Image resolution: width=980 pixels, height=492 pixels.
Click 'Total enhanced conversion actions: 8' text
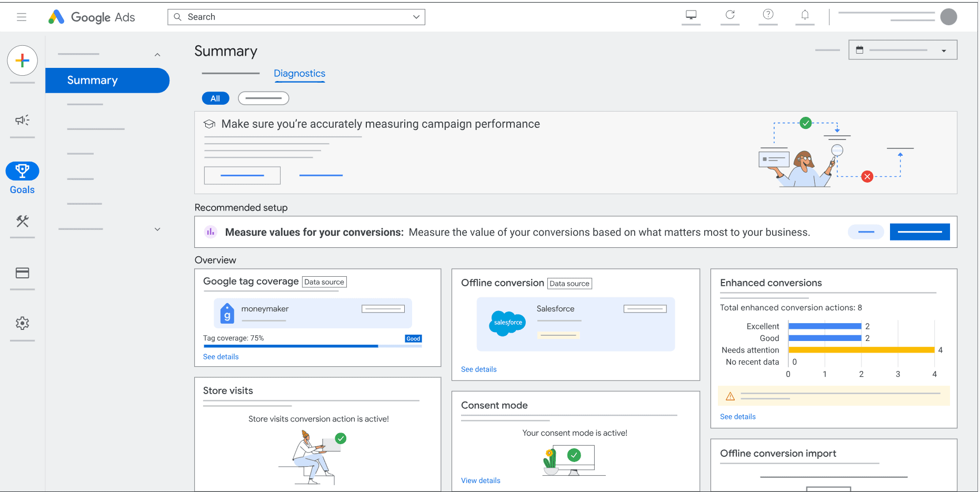[x=791, y=308]
